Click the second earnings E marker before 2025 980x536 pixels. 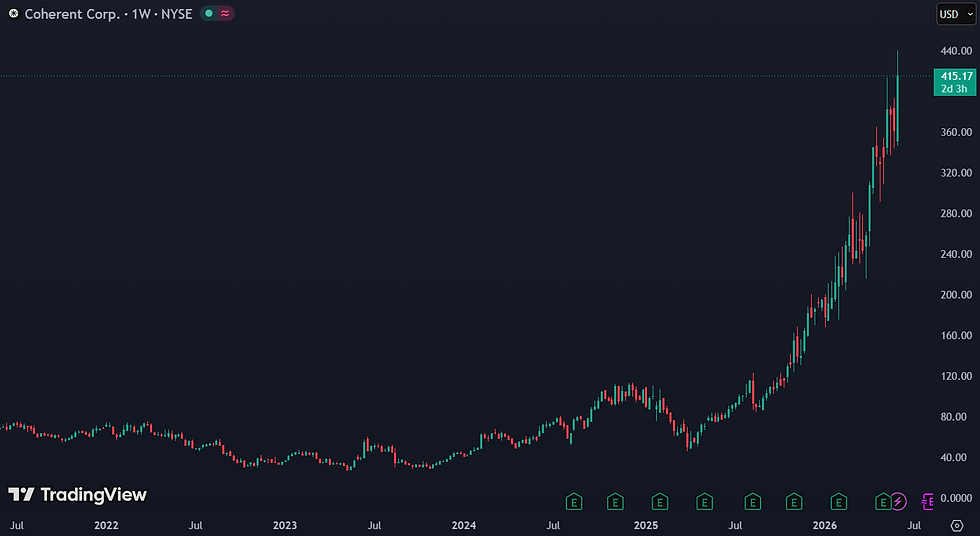tap(615, 502)
